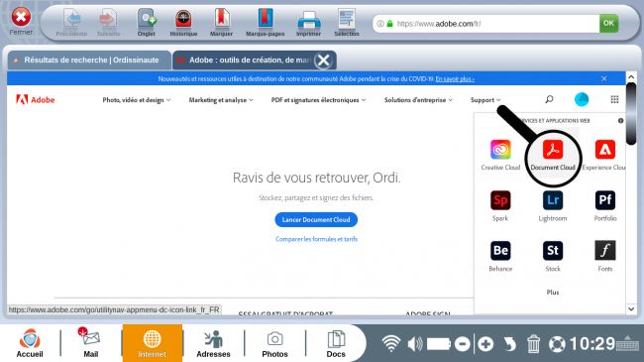Screen dimensions: 644x362
Task: Click the undo back arrow icon
Action: pyautogui.click(x=509, y=343)
